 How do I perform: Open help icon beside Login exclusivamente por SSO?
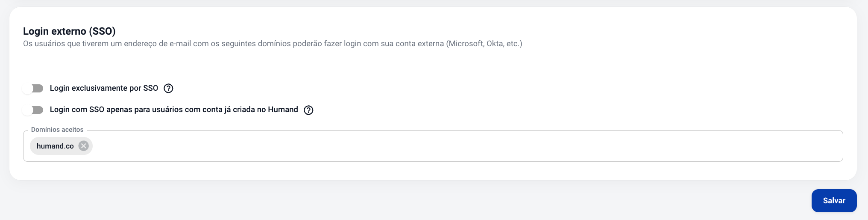(168, 88)
